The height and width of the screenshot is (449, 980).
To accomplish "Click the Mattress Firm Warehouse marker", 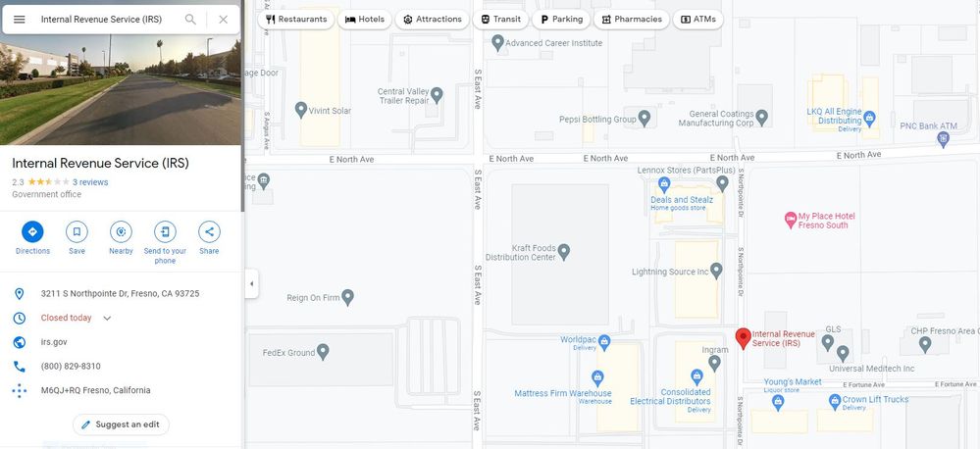I will 597,377.
